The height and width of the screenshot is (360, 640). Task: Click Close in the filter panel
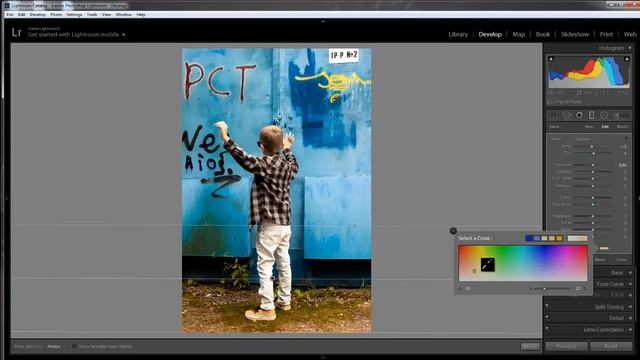click(621, 260)
